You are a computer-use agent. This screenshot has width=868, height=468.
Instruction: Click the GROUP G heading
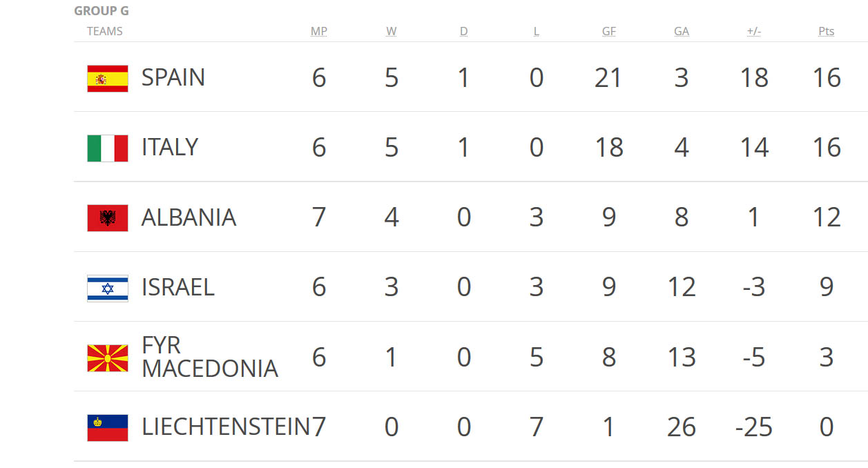pyautogui.click(x=102, y=11)
